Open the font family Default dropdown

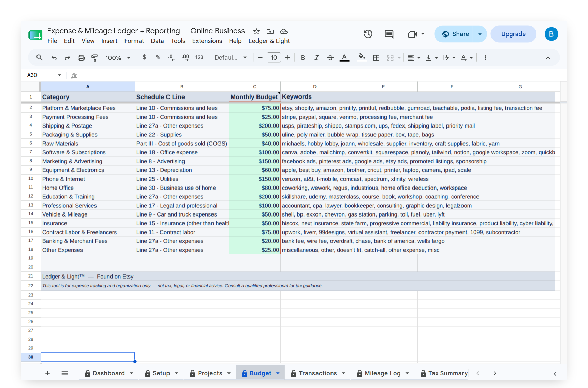(231, 58)
